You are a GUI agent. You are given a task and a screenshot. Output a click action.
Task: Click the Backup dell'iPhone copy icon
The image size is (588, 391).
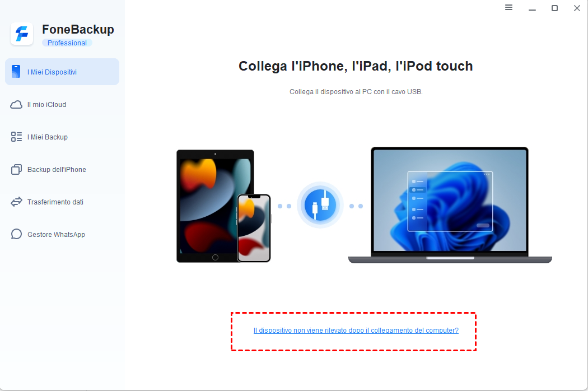16,169
